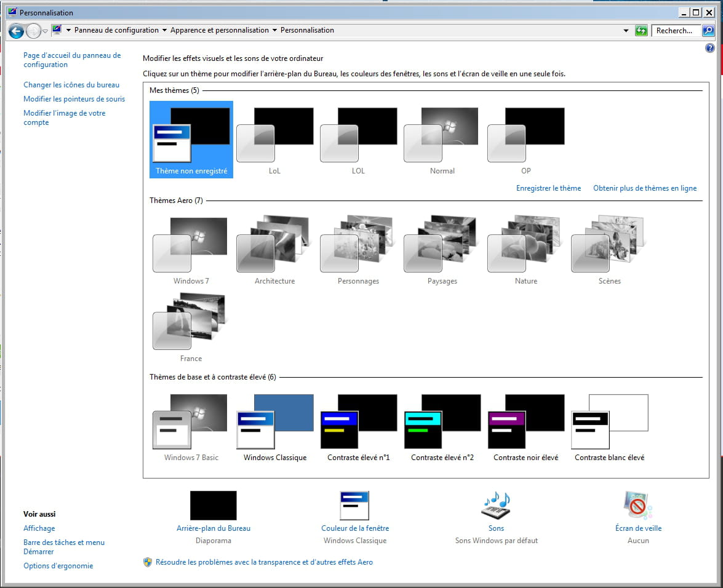Click Arrière-plan du Bureau link text
The width and height of the screenshot is (723, 588).
[x=213, y=528]
